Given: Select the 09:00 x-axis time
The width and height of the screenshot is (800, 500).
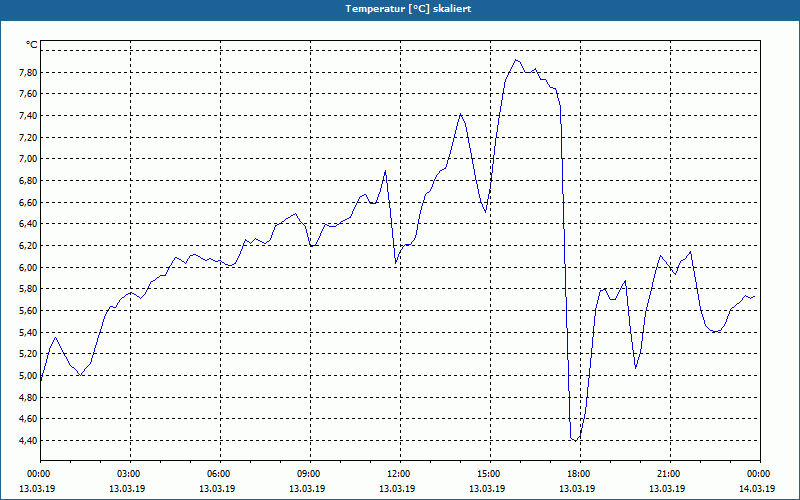Looking at the screenshot, I should pyautogui.click(x=307, y=474).
